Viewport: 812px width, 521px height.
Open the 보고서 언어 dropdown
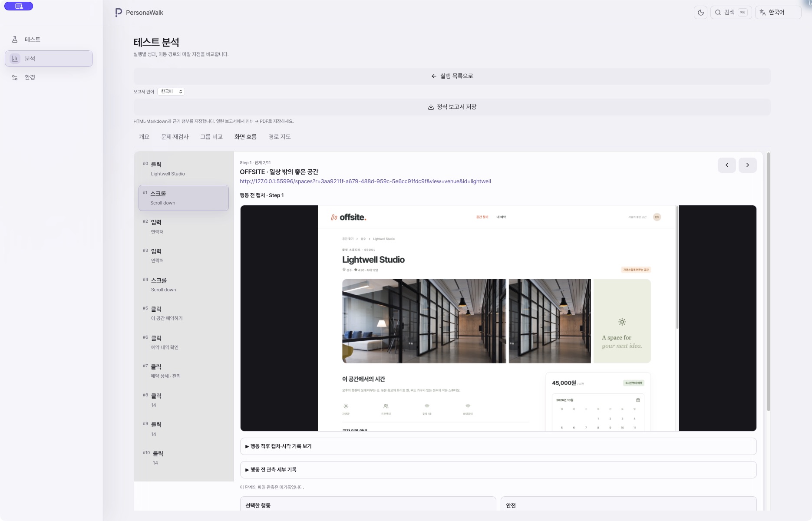tap(171, 92)
